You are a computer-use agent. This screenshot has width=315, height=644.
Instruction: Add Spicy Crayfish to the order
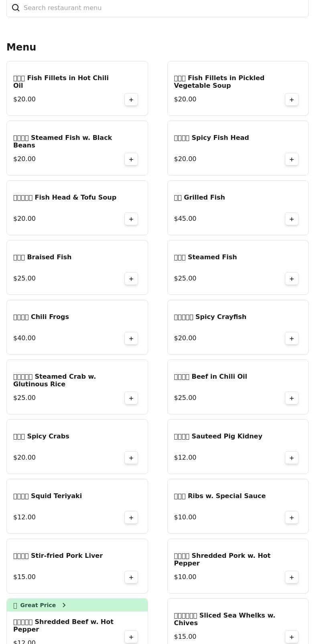tap(292, 339)
